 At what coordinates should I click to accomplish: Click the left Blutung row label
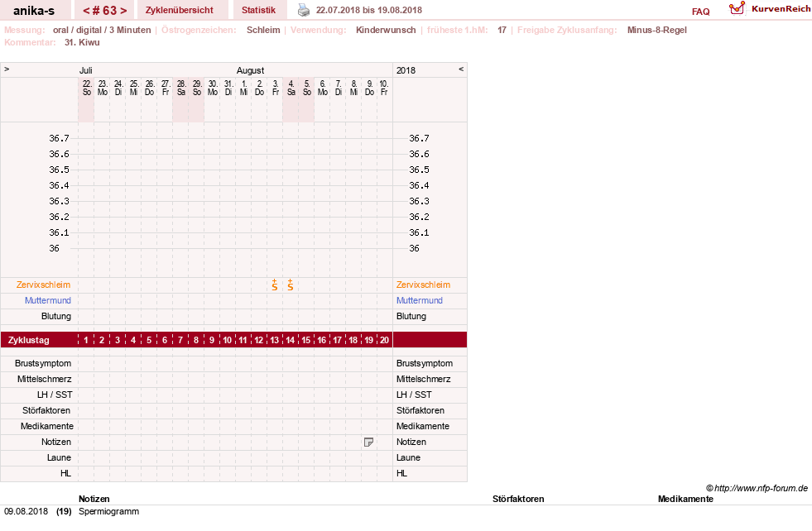pyautogui.click(x=56, y=316)
